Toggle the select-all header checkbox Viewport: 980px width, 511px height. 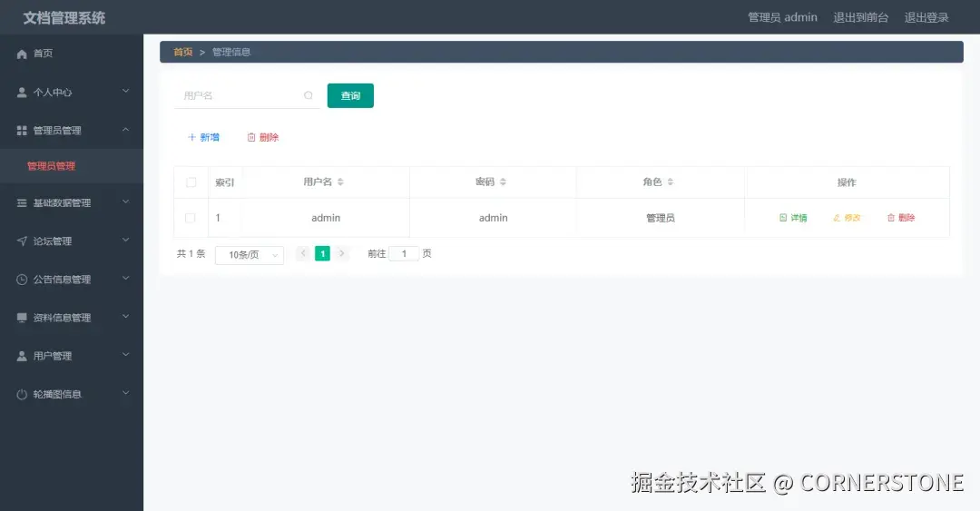(x=191, y=182)
